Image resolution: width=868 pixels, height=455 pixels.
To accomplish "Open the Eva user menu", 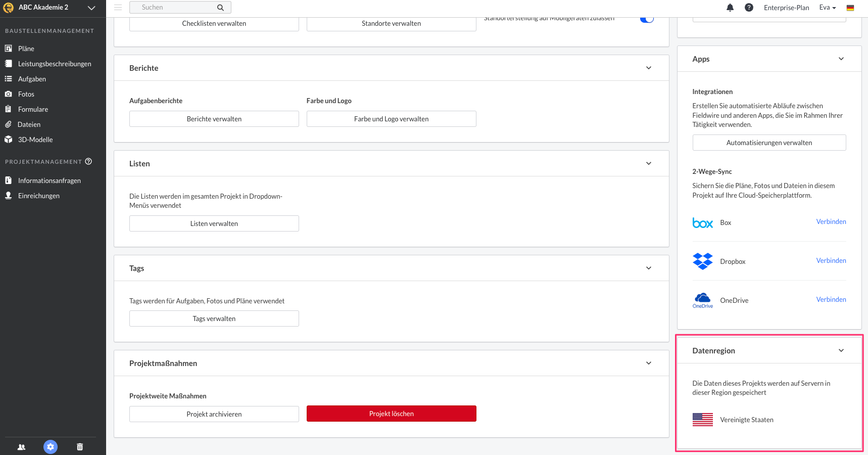I will coord(827,8).
